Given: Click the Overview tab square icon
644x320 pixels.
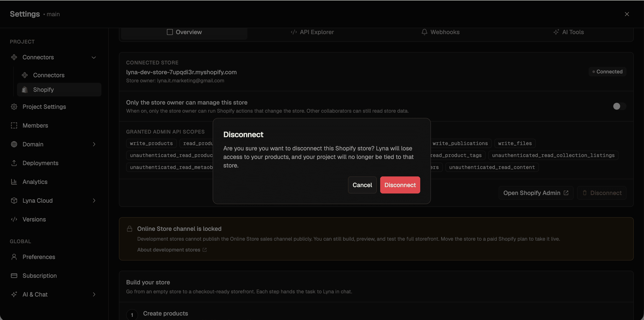Looking at the screenshot, I should (x=170, y=32).
